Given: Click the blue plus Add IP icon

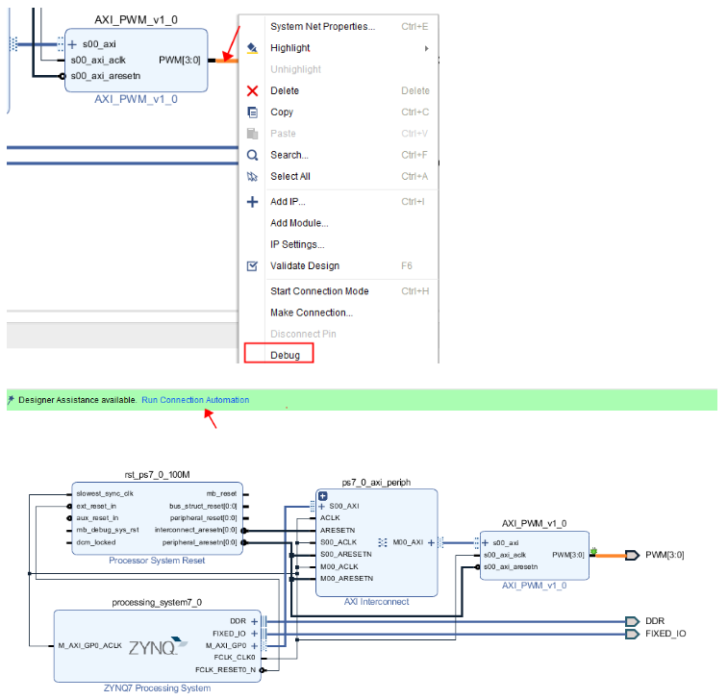Looking at the screenshot, I should click(253, 202).
